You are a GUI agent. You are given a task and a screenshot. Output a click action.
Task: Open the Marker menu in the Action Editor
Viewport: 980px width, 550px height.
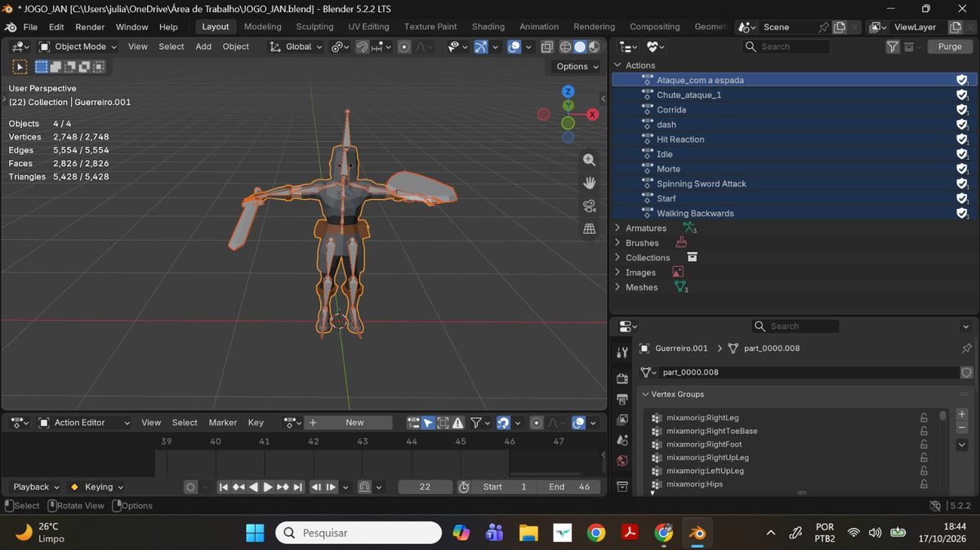tap(223, 423)
